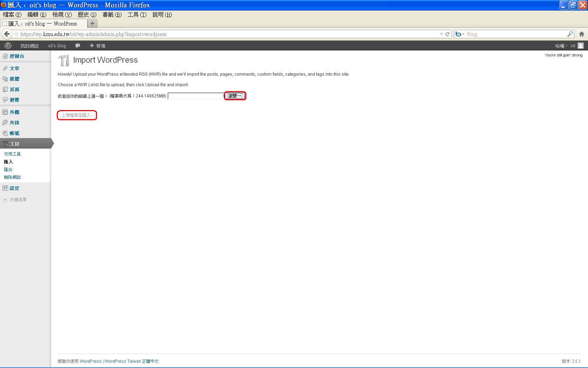
Task: Click the Import WordPress heading text
Action: tap(105, 60)
